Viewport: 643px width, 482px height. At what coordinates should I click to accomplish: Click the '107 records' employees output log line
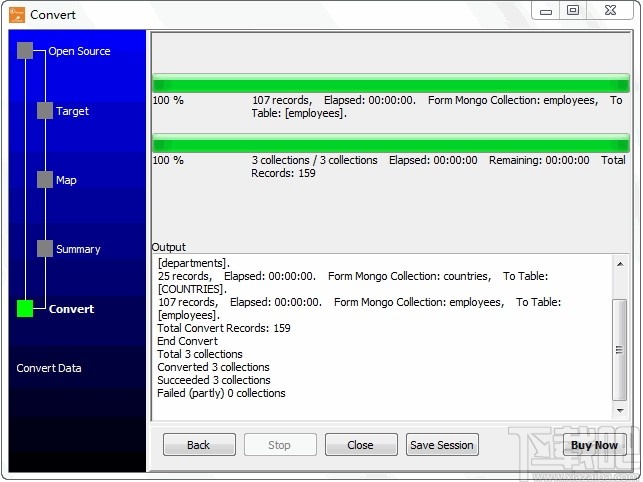pyautogui.click(x=359, y=302)
